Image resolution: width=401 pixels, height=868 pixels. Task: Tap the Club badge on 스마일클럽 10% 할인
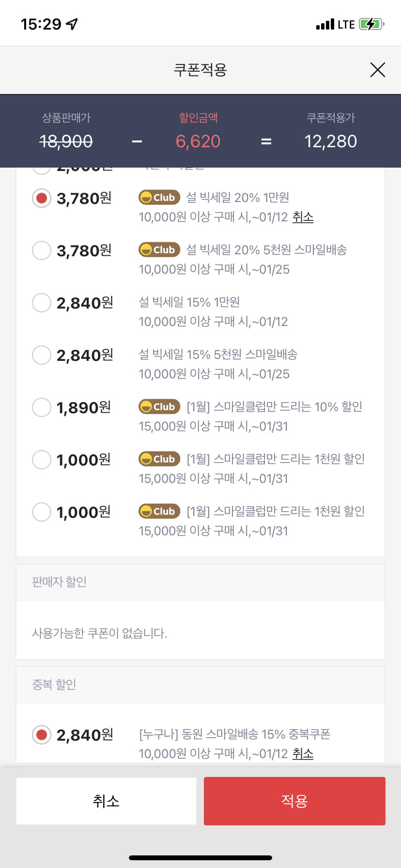(159, 407)
